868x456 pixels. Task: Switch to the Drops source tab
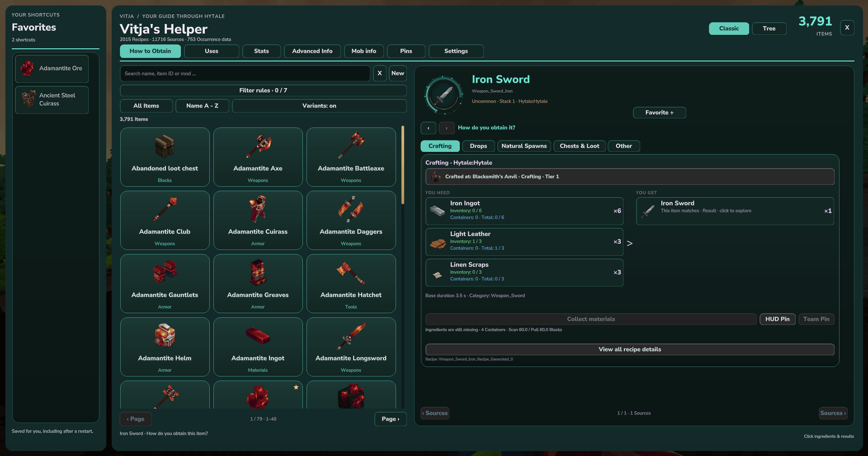[478, 146]
